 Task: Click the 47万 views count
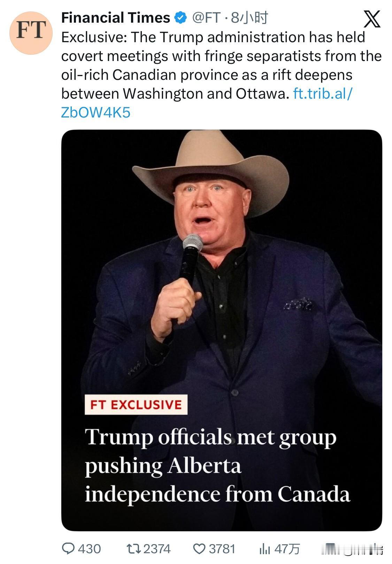coord(287,549)
